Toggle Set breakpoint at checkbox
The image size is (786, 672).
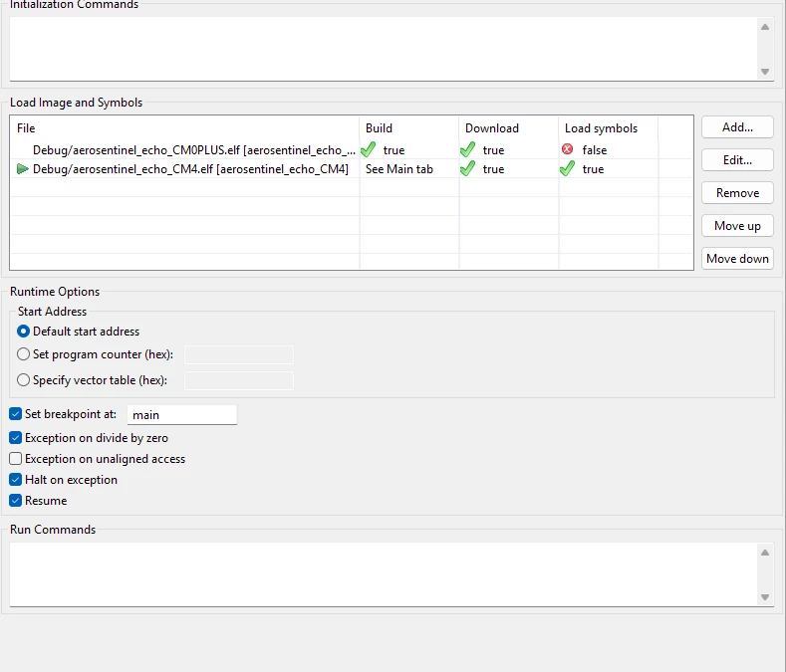(16, 414)
